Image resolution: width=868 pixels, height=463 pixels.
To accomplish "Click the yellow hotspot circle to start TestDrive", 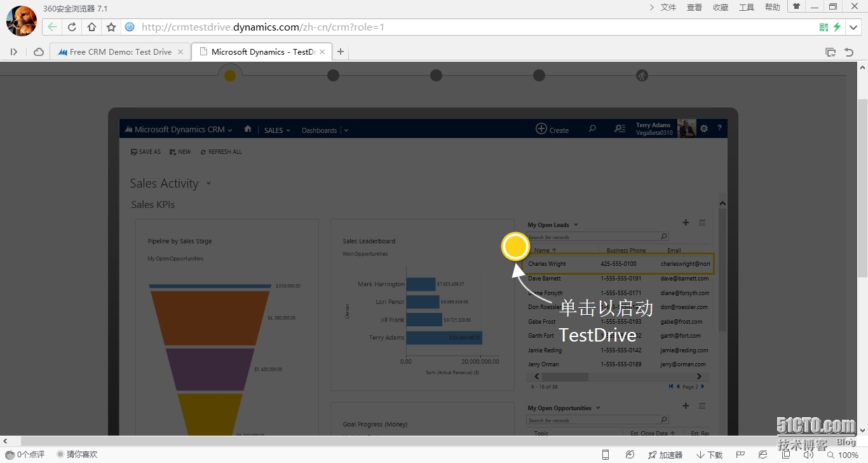I will coord(515,247).
